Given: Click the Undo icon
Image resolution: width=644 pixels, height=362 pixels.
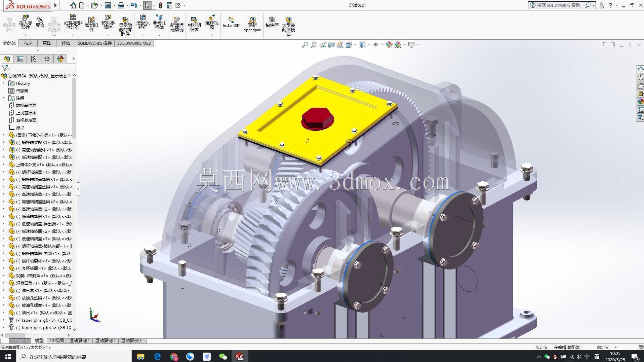Looking at the screenshot, I should [x=134, y=5].
